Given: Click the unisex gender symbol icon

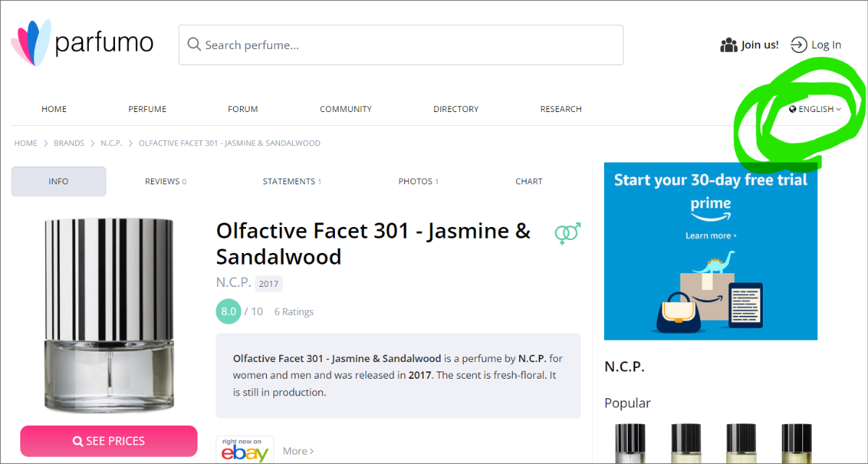Looking at the screenshot, I should (x=567, y=233).
